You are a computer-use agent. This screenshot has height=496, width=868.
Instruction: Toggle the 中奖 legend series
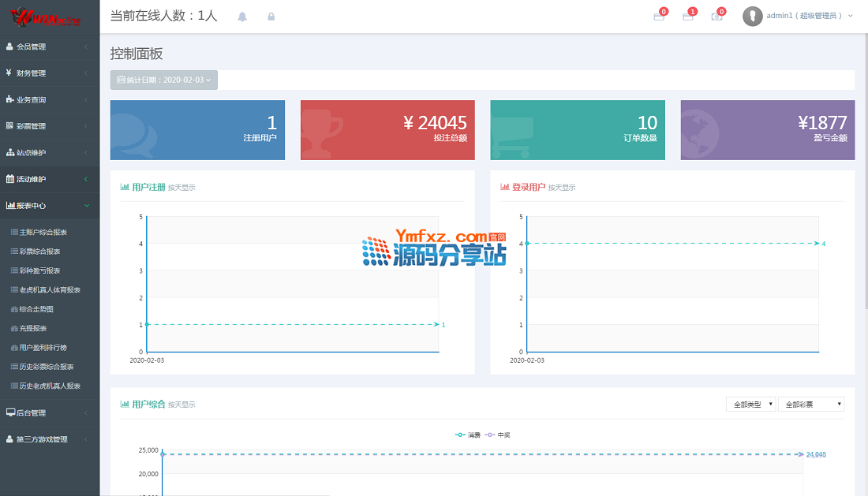click(497, 434)
